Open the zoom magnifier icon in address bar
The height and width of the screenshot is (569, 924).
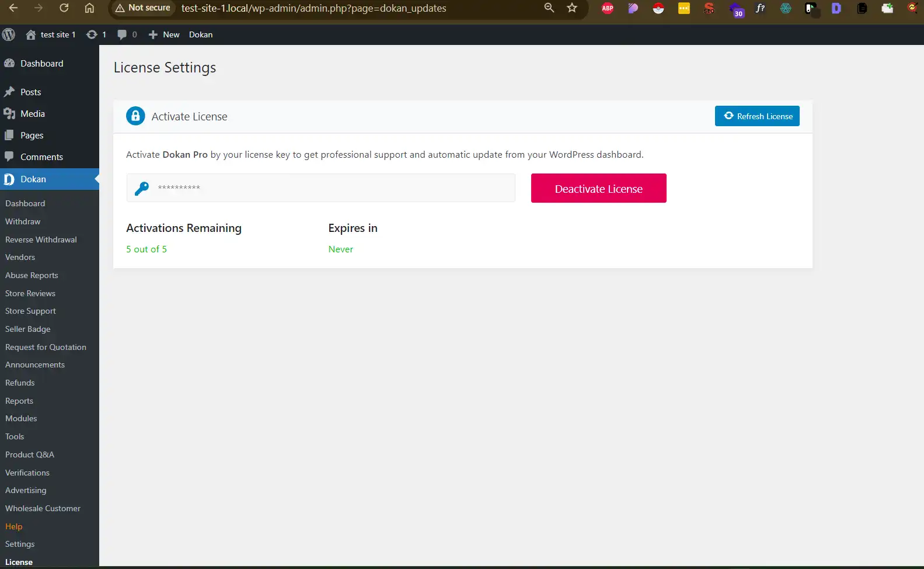[549, 8]
